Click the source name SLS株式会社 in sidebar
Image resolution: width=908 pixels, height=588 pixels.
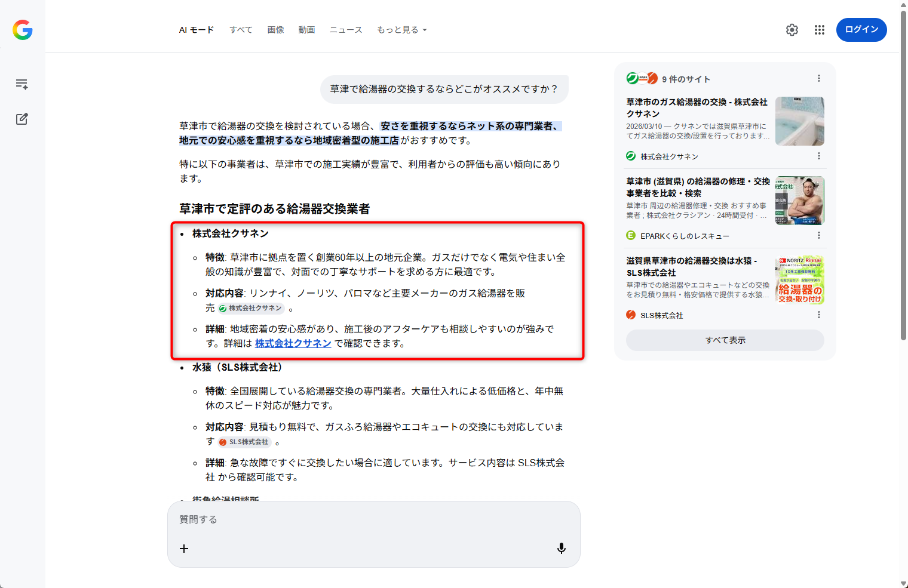tap(662, 315)
